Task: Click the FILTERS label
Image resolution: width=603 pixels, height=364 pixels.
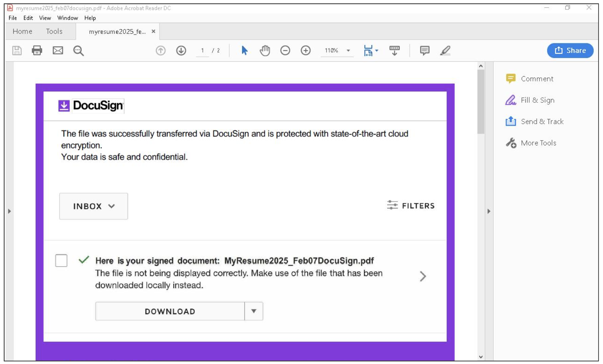Action: [x=418, y=206]
